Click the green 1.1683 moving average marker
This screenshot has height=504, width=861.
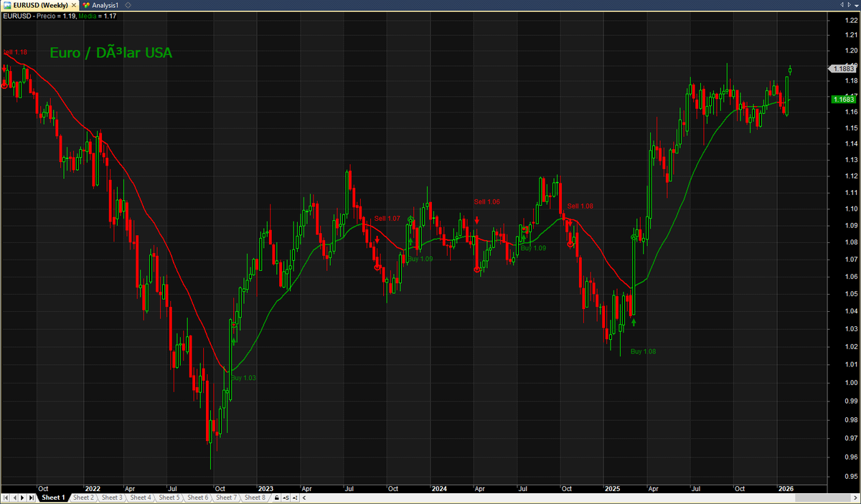coord(842,100)
